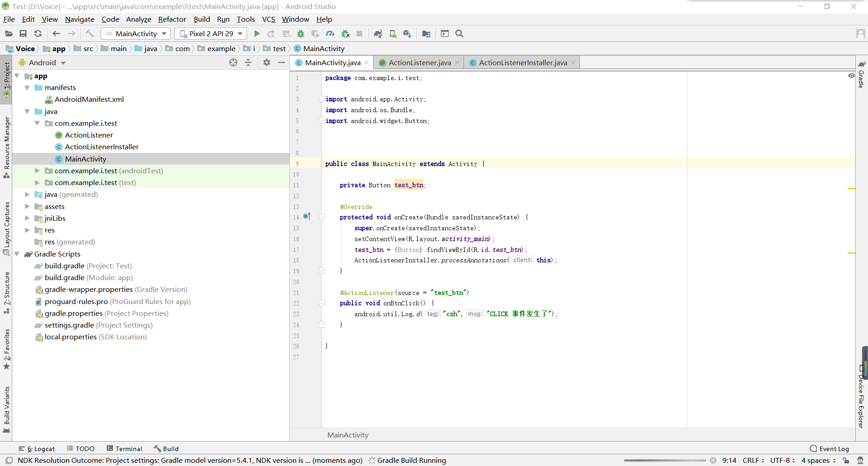Screen dimensions: 868x466
Task: Click the Save All disk icon
Action: tap(23, 33)
